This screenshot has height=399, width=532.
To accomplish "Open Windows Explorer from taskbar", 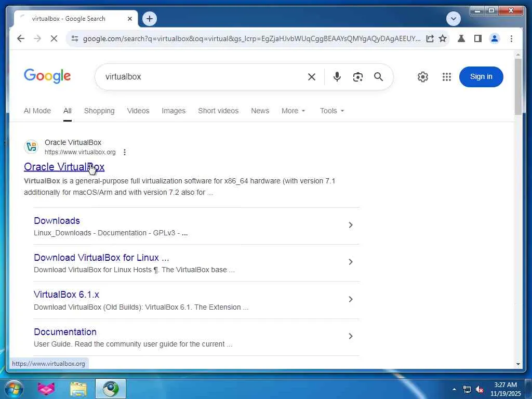I will click(78, 389).
